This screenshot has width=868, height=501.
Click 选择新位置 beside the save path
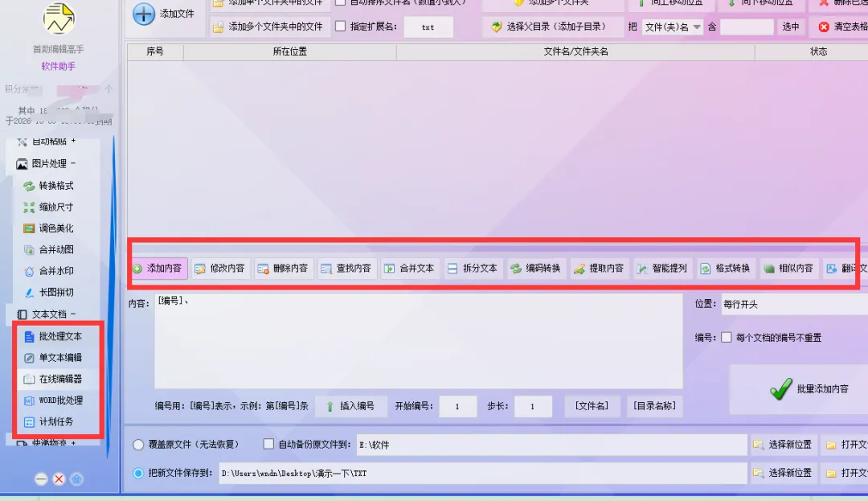pyautogui.click(x=784, y=473)
